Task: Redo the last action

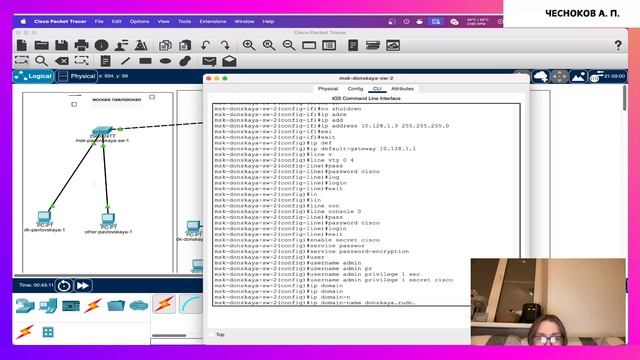Action: [225, 45]
